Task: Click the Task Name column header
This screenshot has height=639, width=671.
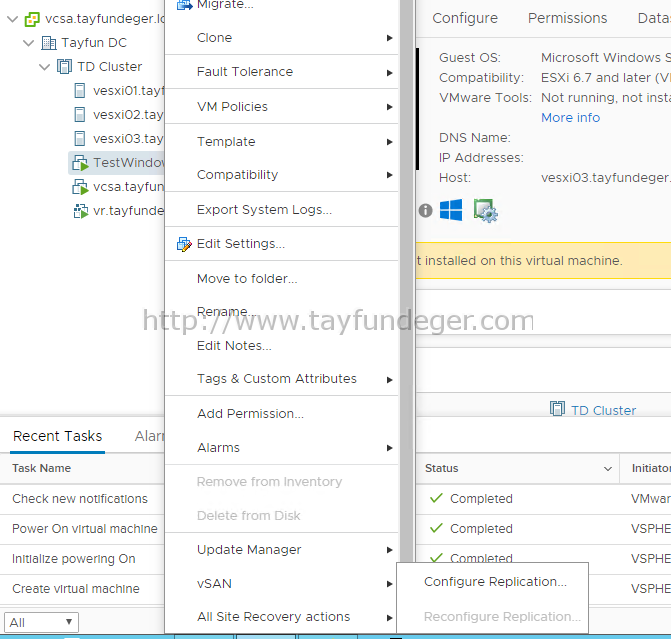Action: pos(42,468)
